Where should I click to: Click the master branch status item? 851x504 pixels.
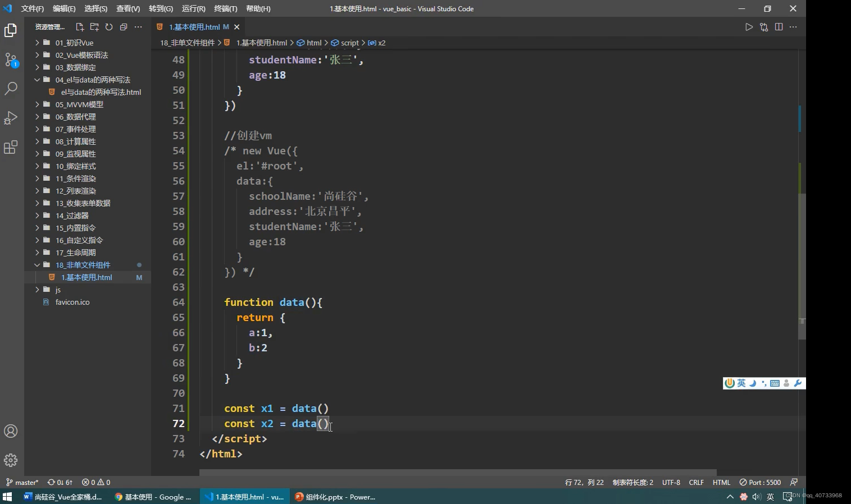click(22, 482)
